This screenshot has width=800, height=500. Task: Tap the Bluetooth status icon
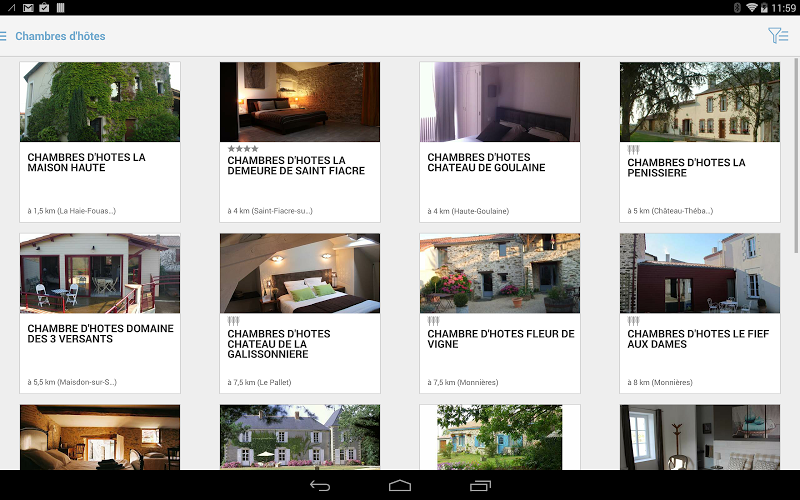(x=737, y=8)
